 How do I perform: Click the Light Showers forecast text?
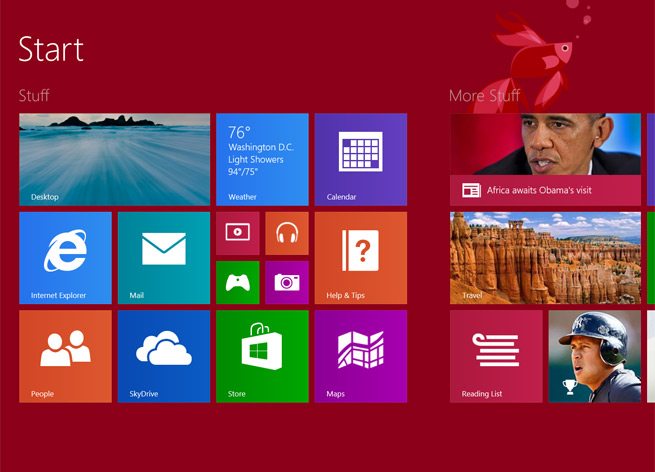256,160
